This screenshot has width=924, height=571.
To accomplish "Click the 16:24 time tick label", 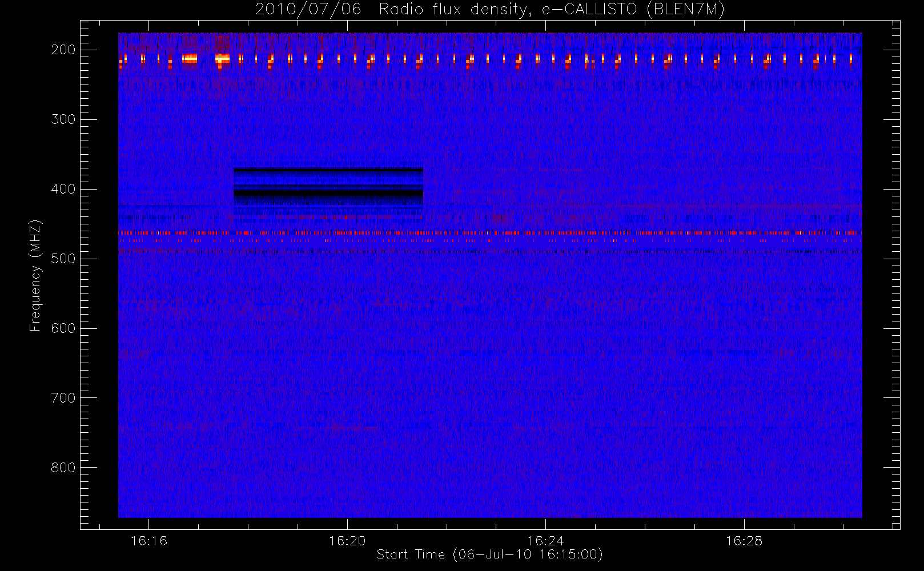I will click(x=545, y=541).
